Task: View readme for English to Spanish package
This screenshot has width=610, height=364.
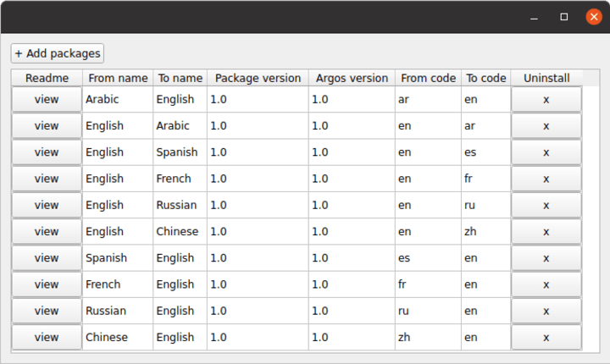Action: pos(47,152)
